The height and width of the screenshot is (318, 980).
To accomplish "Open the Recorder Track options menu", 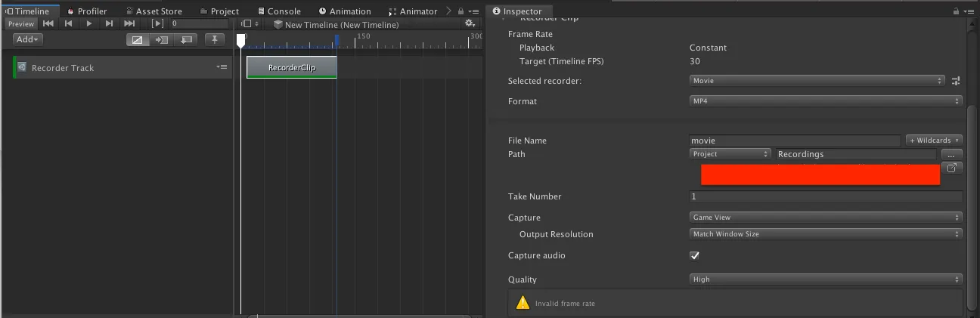I will tap(222, 67).
